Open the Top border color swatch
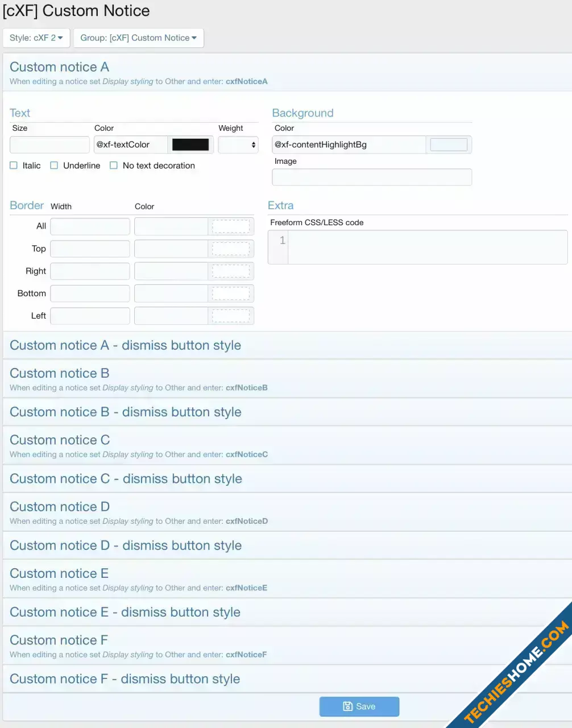Screen dimensions: 572x728 231,249
